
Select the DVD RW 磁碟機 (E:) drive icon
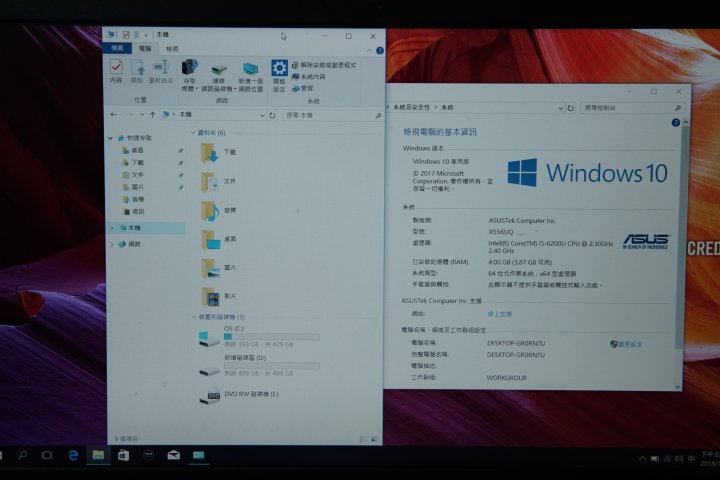coord(209,396)
